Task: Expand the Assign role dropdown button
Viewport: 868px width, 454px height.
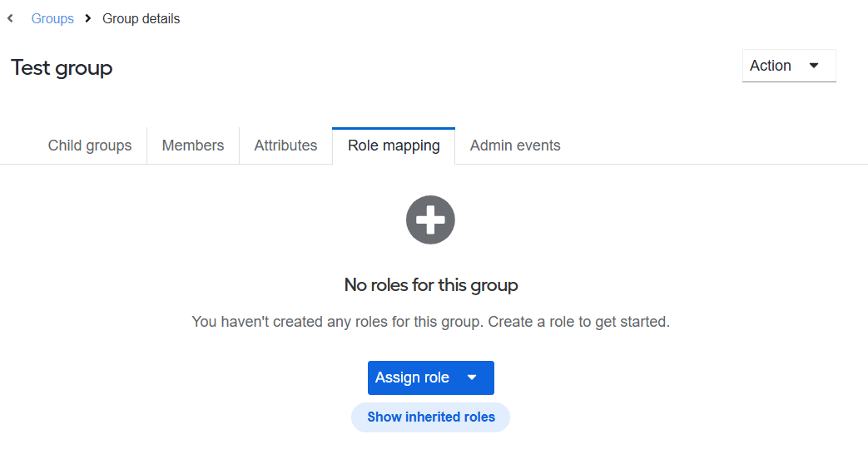Action: coord(431,378)
